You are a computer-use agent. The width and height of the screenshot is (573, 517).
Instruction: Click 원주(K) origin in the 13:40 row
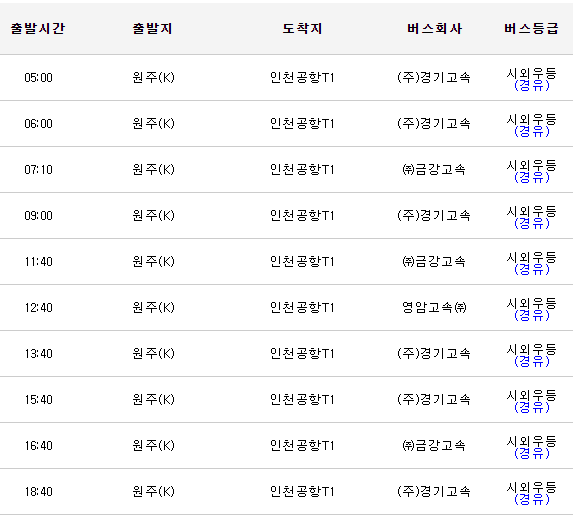point(153,354)
